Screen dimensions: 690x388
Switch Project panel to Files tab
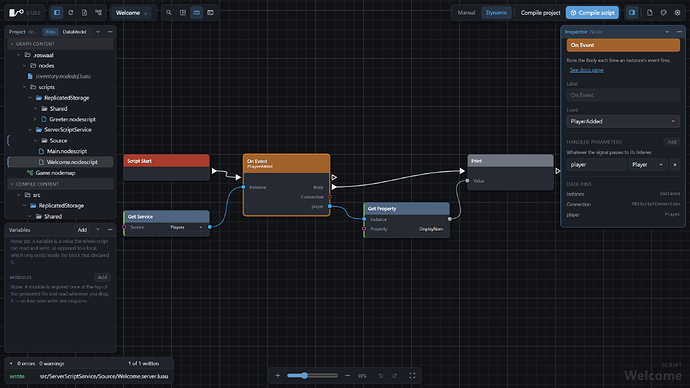pos(51,32)
